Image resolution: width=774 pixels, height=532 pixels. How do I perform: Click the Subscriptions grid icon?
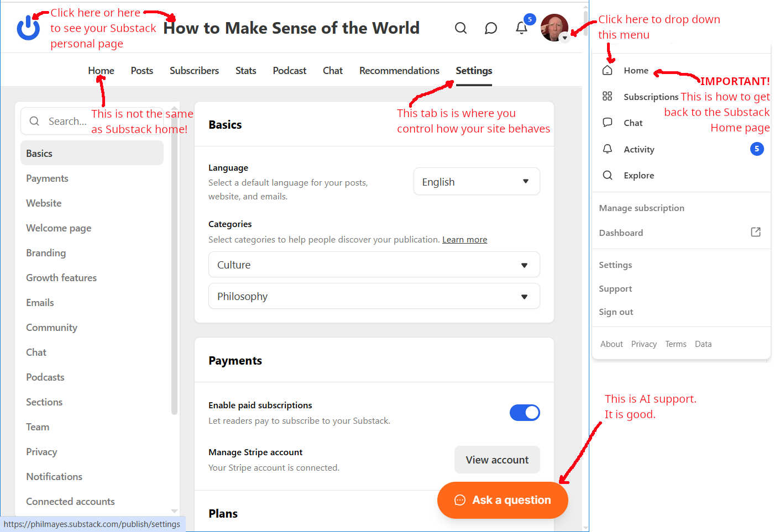[x=607, y=97]
